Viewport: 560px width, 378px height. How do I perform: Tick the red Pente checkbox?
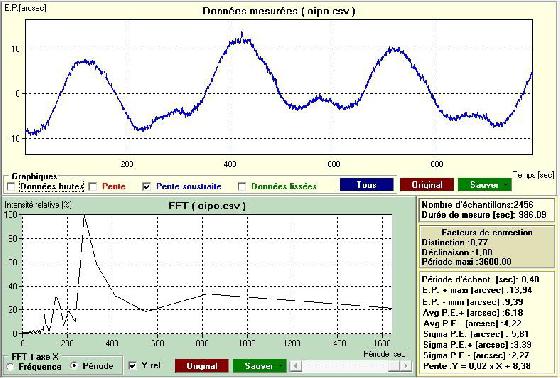click(93, 186)
